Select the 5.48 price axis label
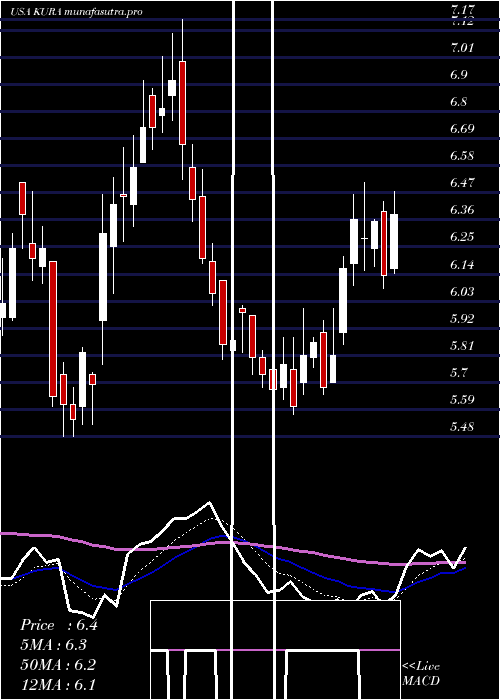500x700 pixels. pyautogui.click(x=462, y=427)
